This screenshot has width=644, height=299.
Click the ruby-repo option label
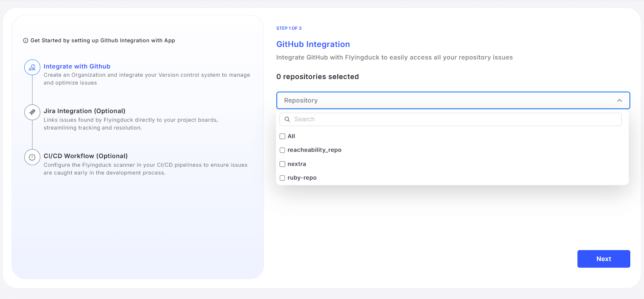coord(302,178)
